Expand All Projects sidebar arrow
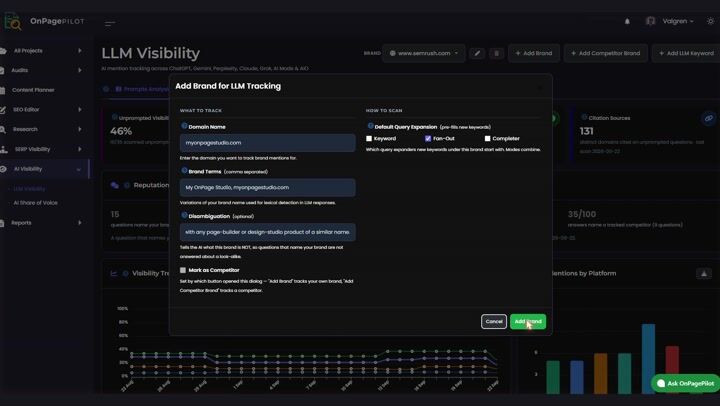Viewport: 720px width, 406px height. point(80,51)
